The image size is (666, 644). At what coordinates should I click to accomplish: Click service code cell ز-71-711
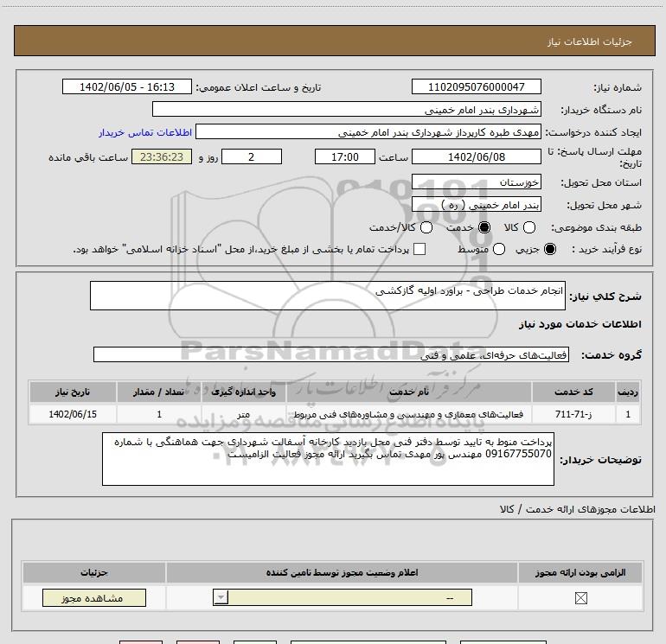[573, 414]
